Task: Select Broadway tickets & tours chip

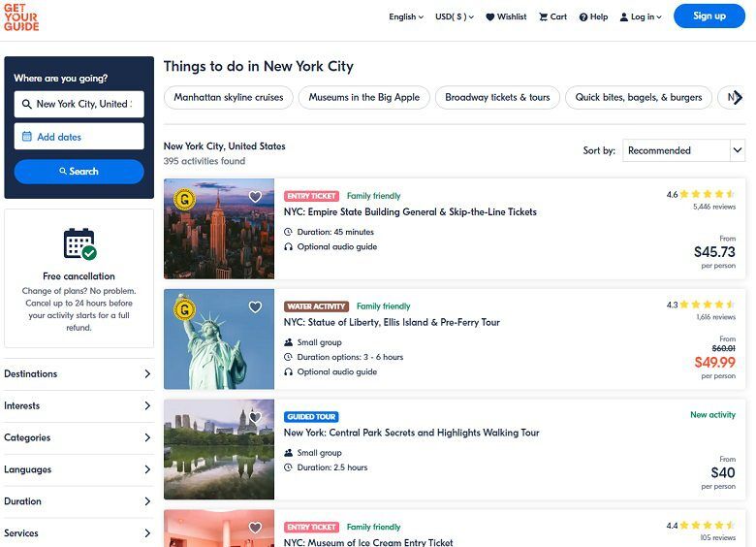Action: (497, 97)
